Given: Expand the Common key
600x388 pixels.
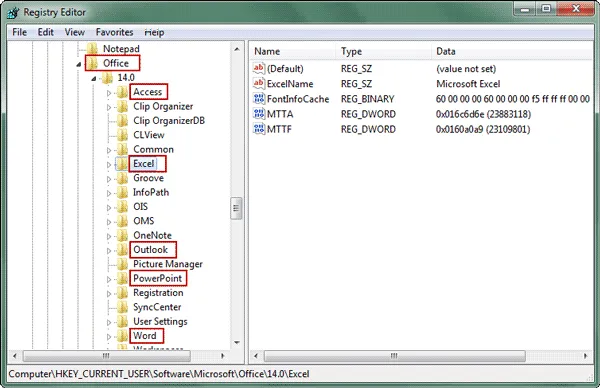Looking at the screenshot, I should (x=109, y=150).
